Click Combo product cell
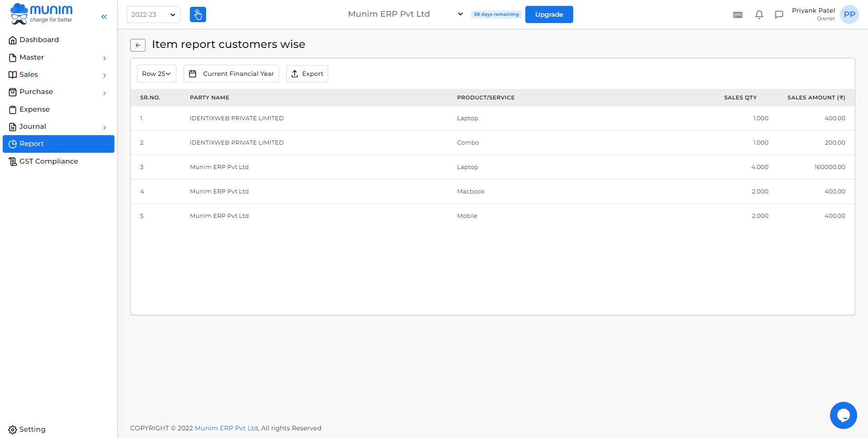868x438 pixels. tap(468, 143)
